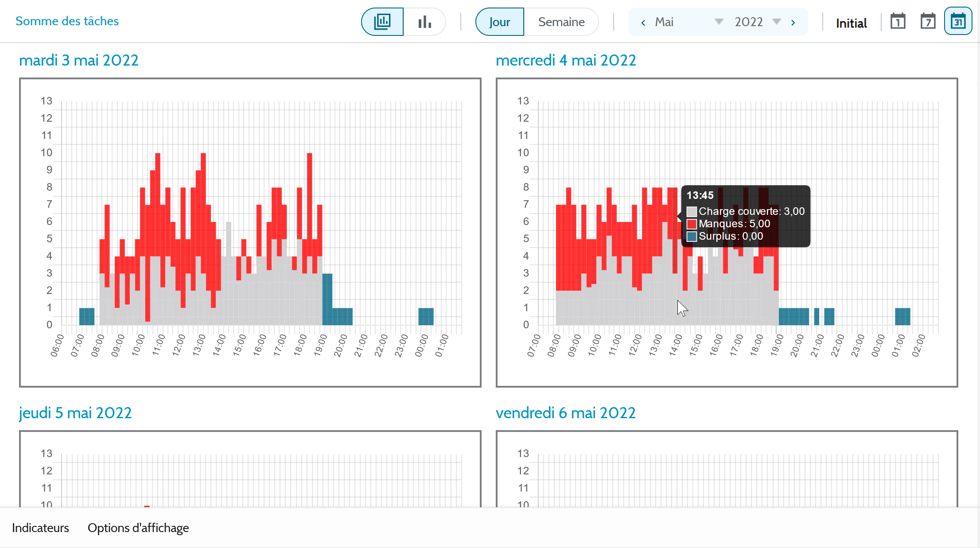The image size is (980, 548).
Task: Go to the previous month arrow
Action: [x=643, y=22]
